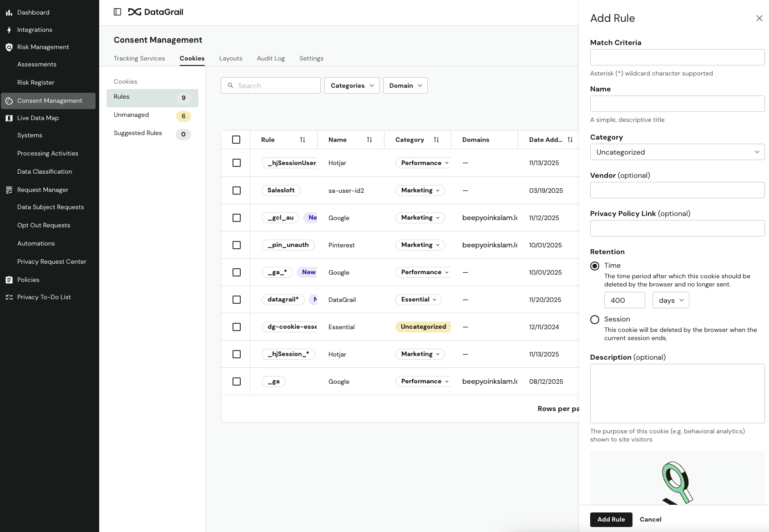Viewport: 769px width, 532px height.
Task: Expand the Categories filter dropdown
Action: (x=352, y=86)
